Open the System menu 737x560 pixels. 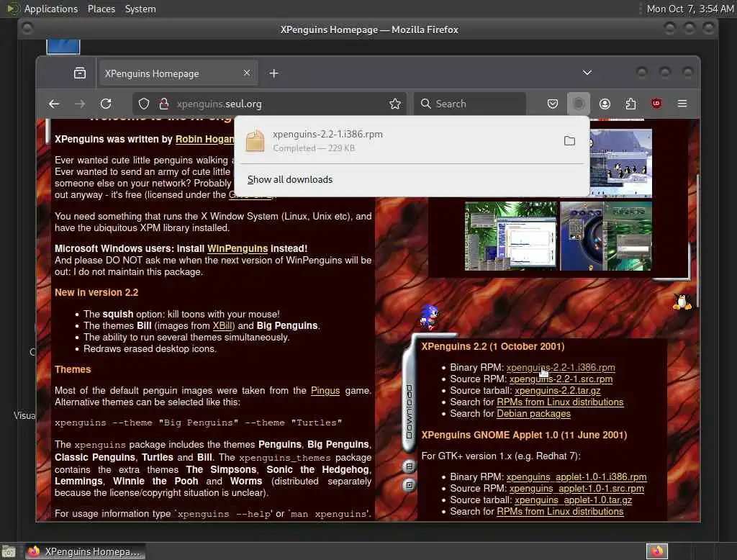click(140, 9)
